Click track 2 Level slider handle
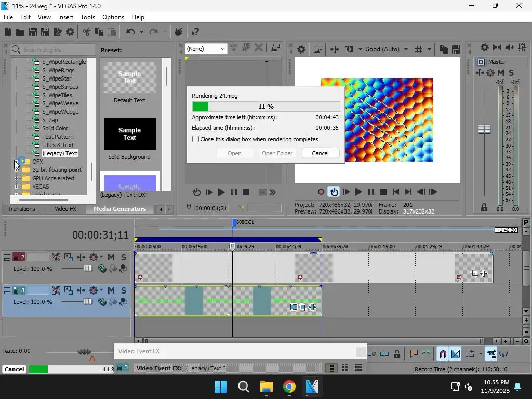This screenshot has width=532, height=399. click(x=87, y=269)
